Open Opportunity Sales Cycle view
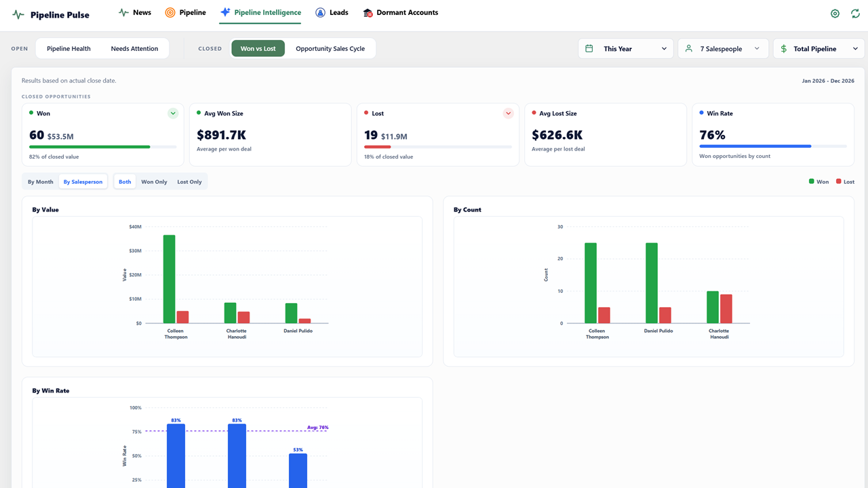The width and height of the screenshot is (868, 488). 330,49
